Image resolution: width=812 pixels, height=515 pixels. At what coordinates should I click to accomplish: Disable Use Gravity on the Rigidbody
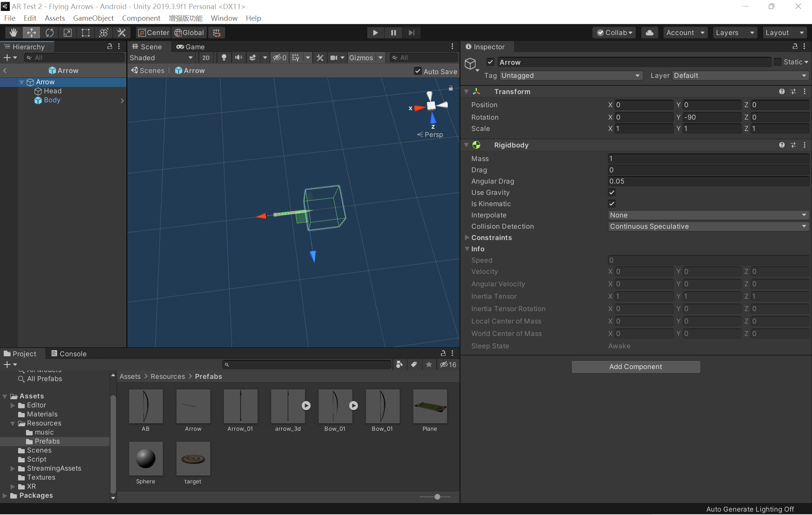point(611,192)
